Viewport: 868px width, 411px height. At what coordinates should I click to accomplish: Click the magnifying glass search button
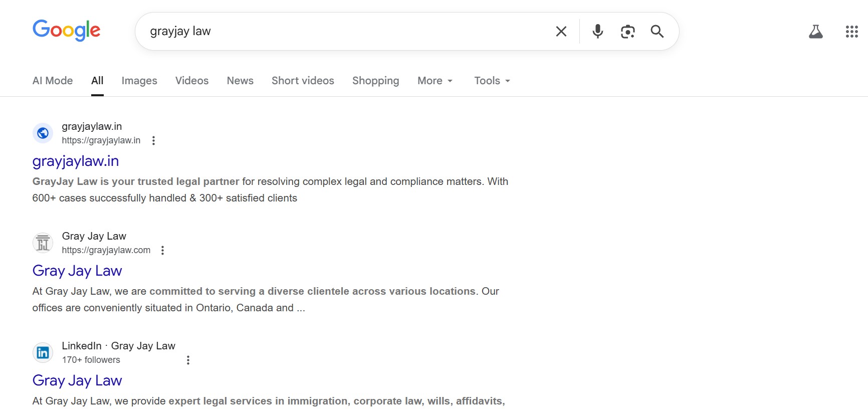tap(657, 32)
